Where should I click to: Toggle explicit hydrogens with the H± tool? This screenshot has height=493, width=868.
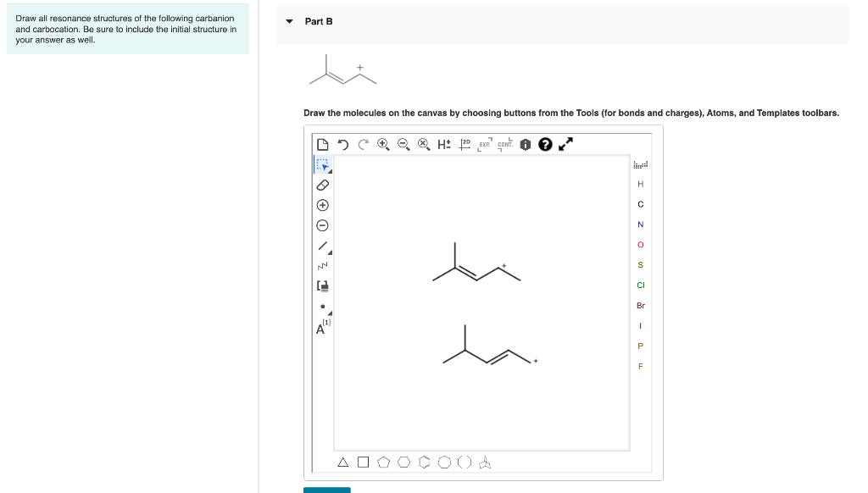443,144
